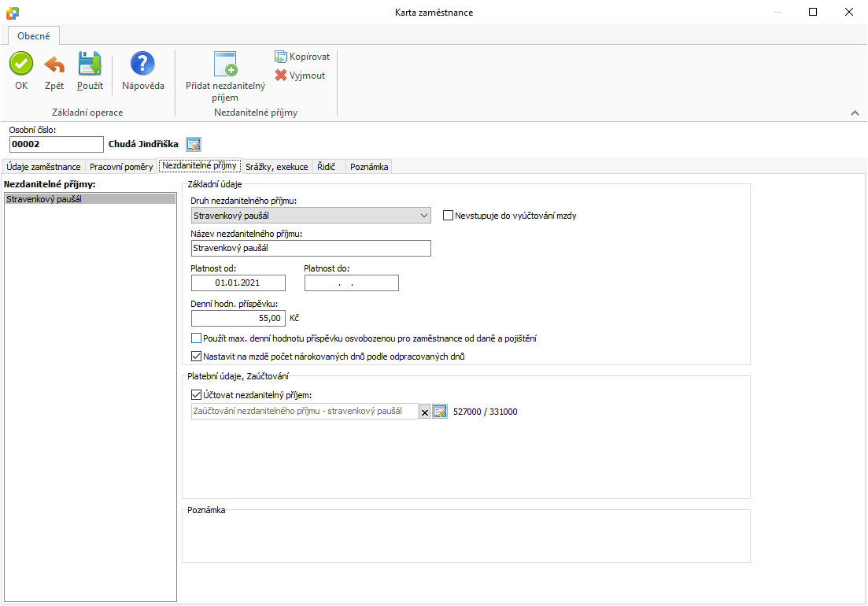Click Přidat nezdanitelný příjem icon

click(225, 65)
